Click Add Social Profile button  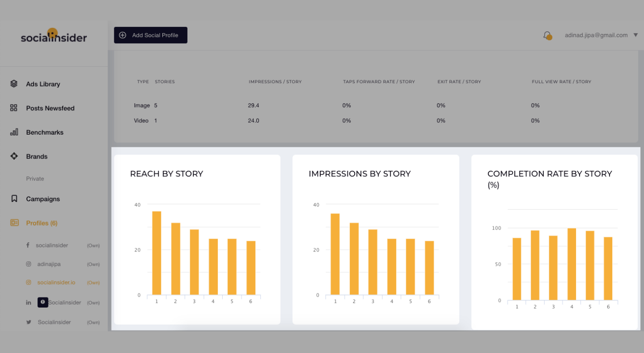[x=150, y=35]
